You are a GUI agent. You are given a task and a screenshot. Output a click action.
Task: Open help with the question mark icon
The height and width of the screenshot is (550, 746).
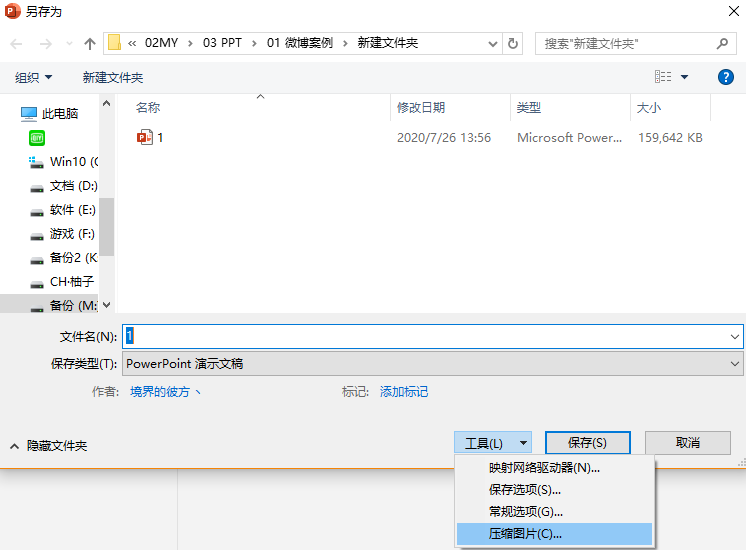[x=726, y=77]
